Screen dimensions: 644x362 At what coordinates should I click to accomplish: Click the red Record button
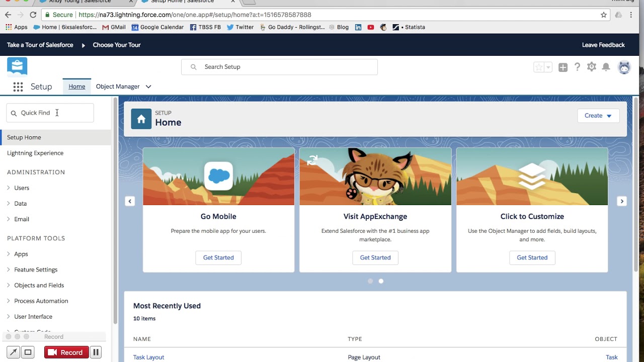pos(66,352)
